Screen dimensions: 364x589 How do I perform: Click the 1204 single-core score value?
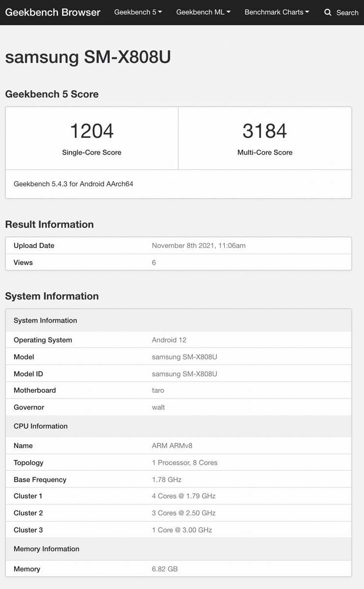[92, 131]
